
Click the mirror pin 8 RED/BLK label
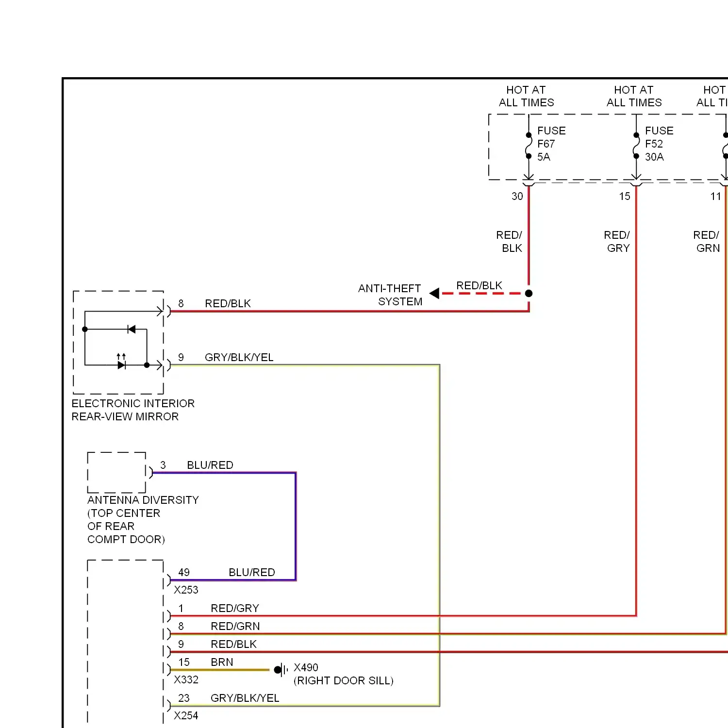tap(228, 303)
